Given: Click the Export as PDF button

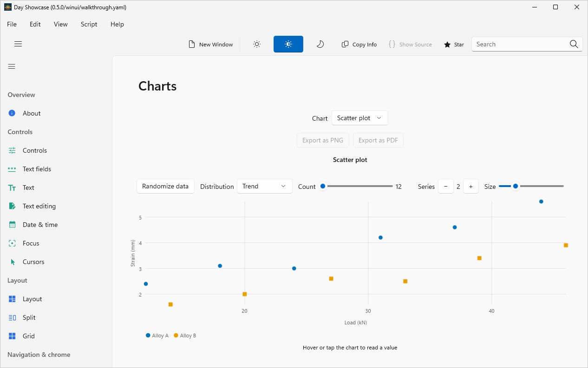Looking at the screenshot, I should coord(378,140).
